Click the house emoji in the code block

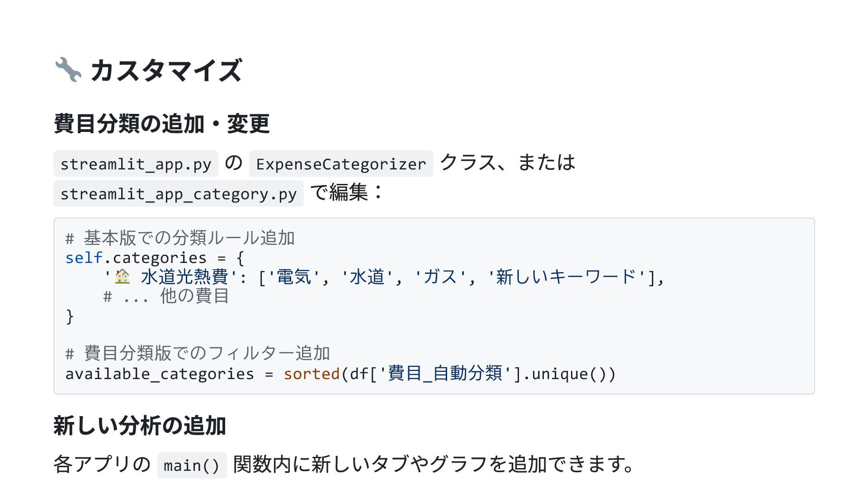click(x=122, y=277)
